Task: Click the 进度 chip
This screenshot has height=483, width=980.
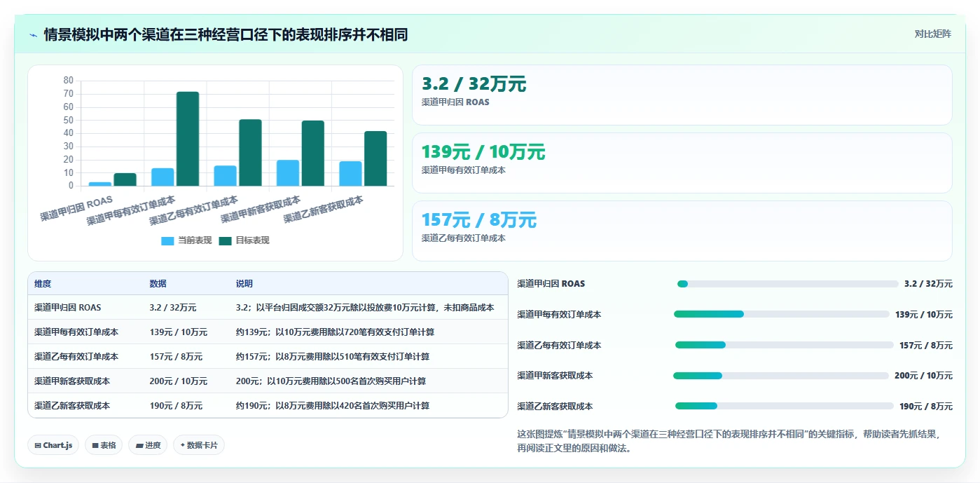Action: tap(148, 445)
